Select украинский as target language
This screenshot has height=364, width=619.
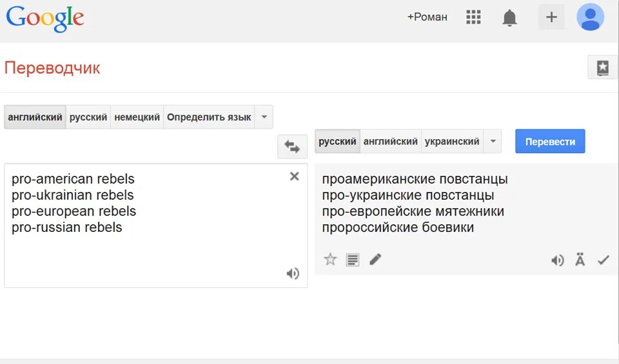(452, 141)
